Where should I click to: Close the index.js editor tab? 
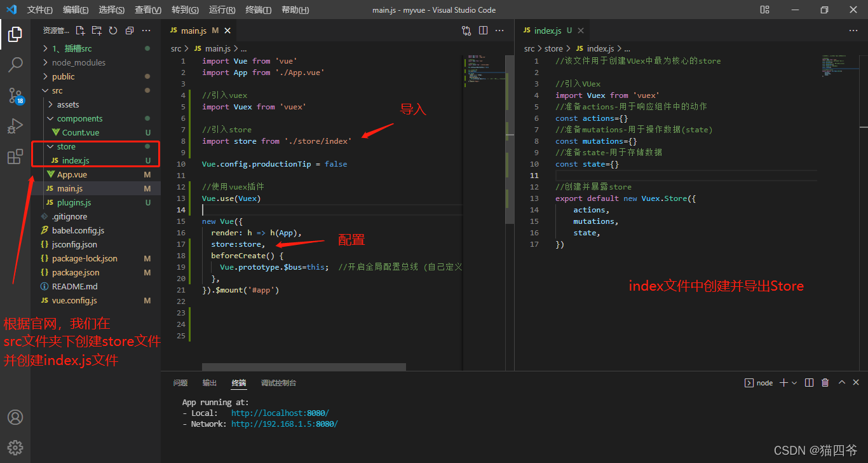point(581,31)
